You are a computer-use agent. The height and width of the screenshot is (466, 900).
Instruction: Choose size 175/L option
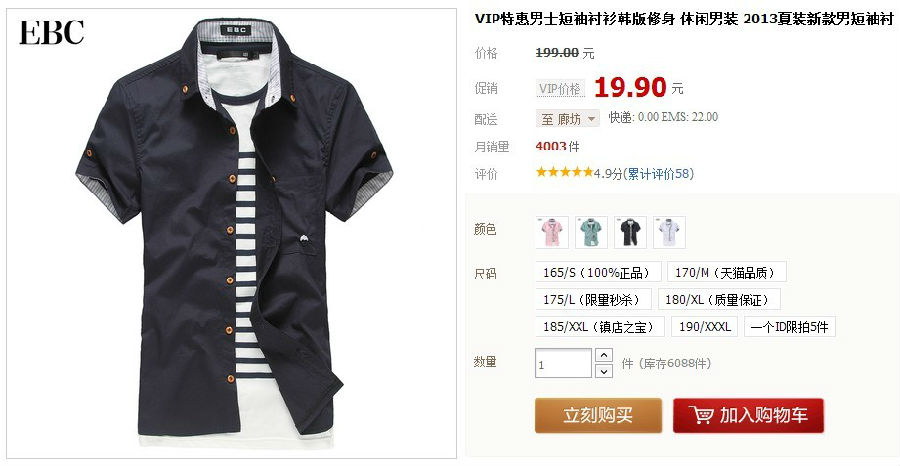click(x=593, y=300)
